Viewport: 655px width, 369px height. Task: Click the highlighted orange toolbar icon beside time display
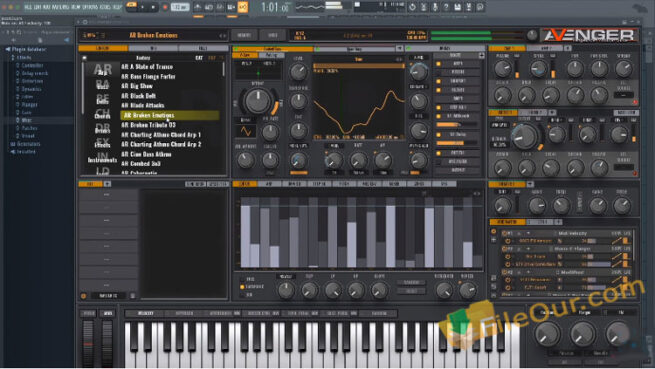(242, 7)
